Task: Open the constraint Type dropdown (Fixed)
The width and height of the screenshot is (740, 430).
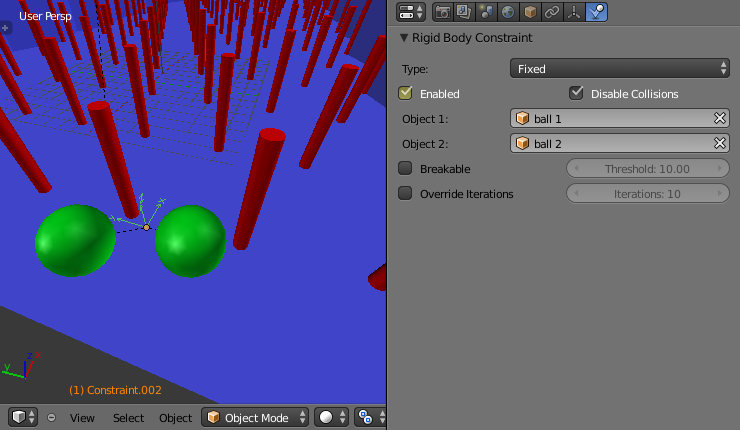Action: pyautogui.click(x=620, y=68)
